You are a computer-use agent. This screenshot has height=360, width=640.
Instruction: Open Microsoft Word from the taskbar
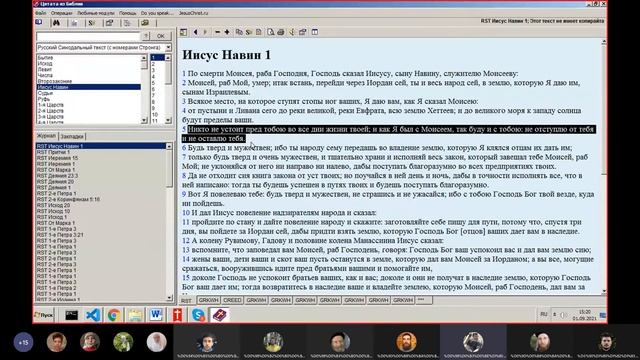click(156, 315)
